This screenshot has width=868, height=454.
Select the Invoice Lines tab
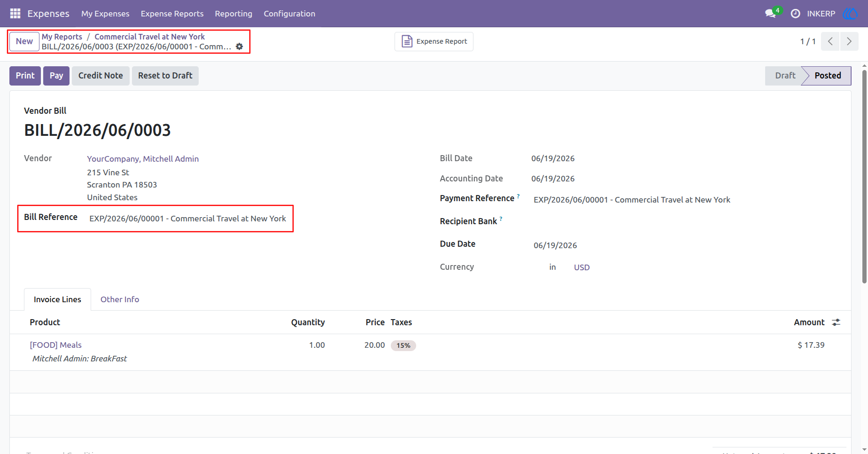click(x=57, y=299)
